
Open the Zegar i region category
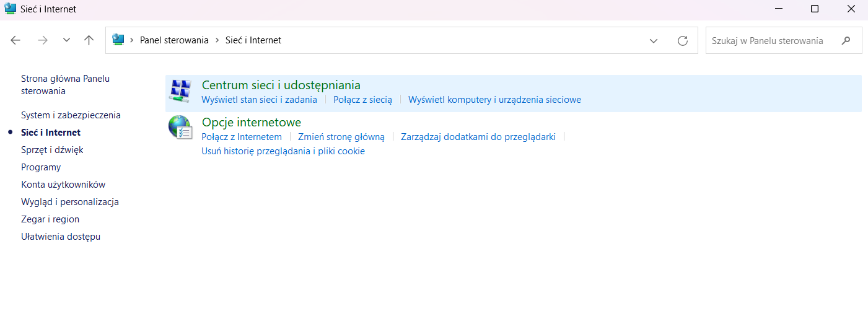click(x=50, y=219)
